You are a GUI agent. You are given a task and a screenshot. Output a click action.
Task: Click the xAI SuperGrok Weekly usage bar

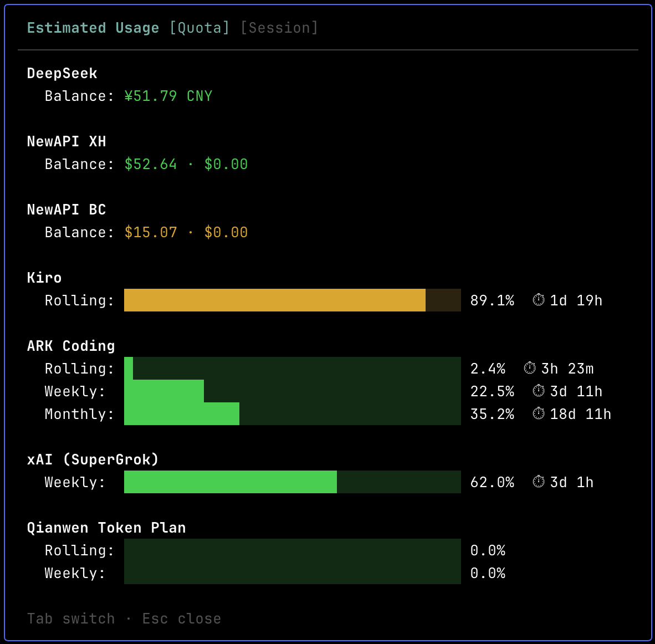pos(293,482)
